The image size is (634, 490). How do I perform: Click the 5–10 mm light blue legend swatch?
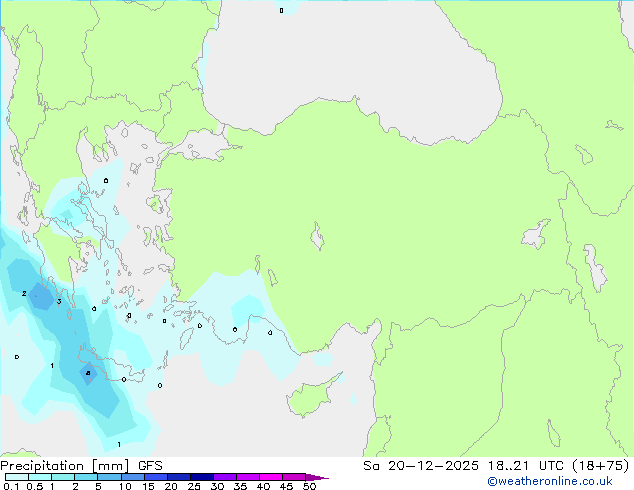(109, 477)
